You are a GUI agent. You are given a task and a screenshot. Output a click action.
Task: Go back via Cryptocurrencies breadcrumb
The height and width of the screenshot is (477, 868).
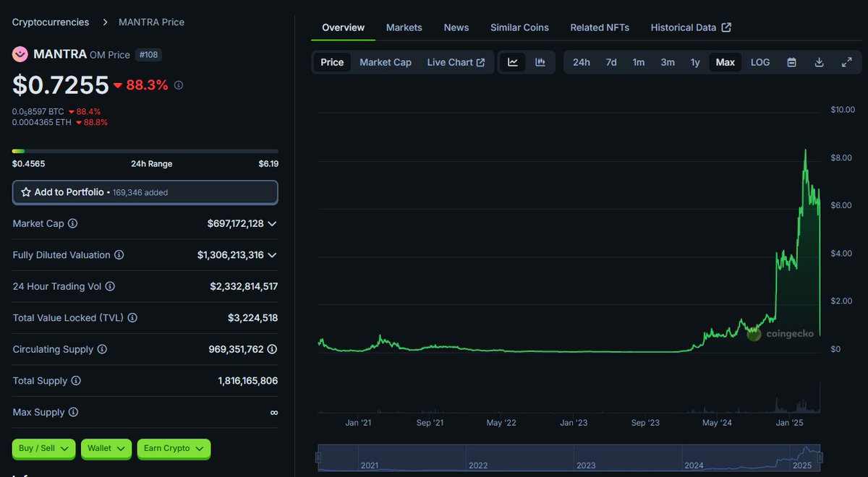(x=49, y=22)
